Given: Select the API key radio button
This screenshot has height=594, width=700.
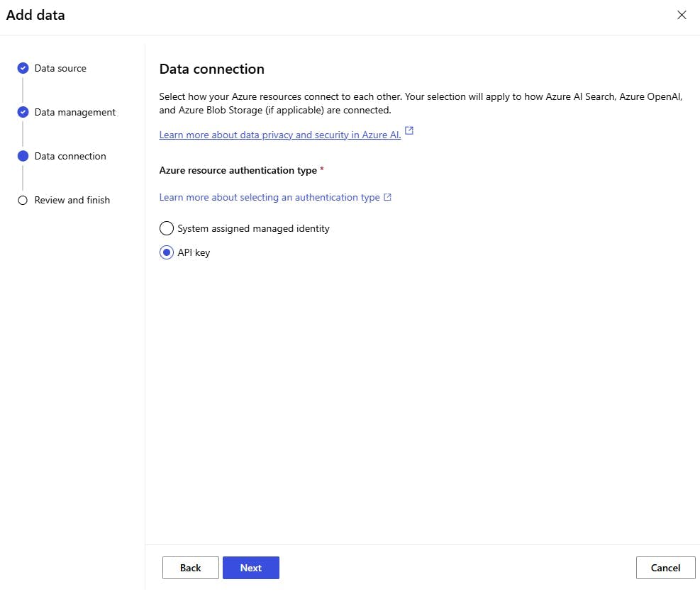Looking at the screenshot, I should tap(167, 252).
